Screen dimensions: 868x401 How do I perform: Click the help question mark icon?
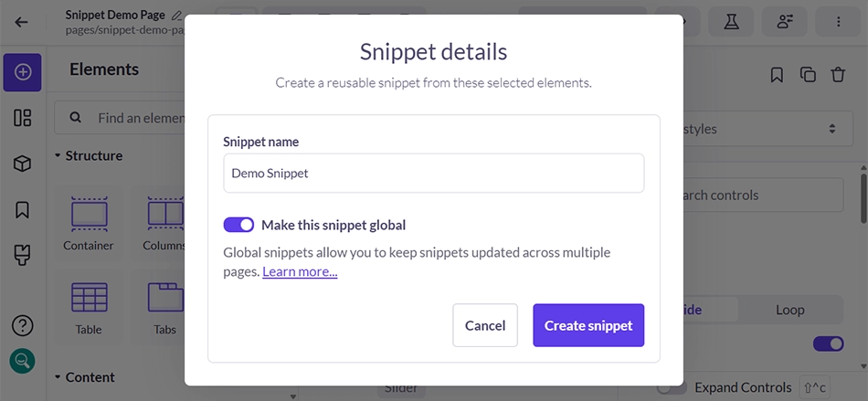click(x=22, y=326)
